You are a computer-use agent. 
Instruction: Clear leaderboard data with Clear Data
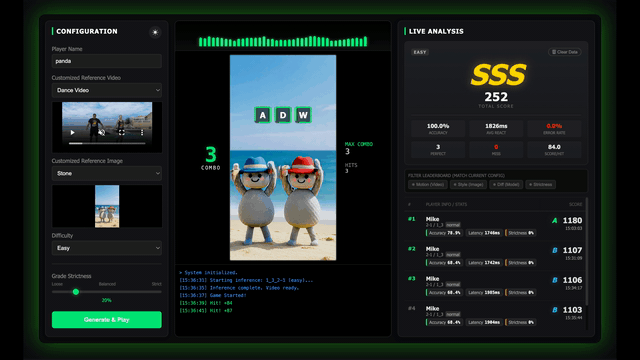pos(564,52)
